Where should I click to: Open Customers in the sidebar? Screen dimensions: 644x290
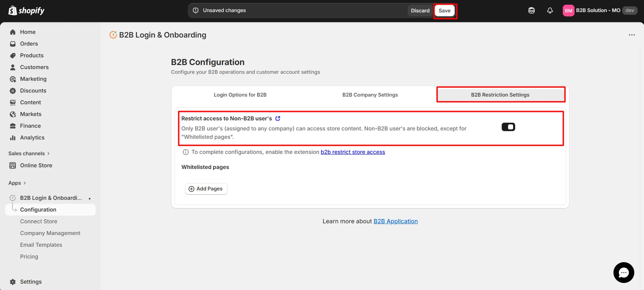34,67
